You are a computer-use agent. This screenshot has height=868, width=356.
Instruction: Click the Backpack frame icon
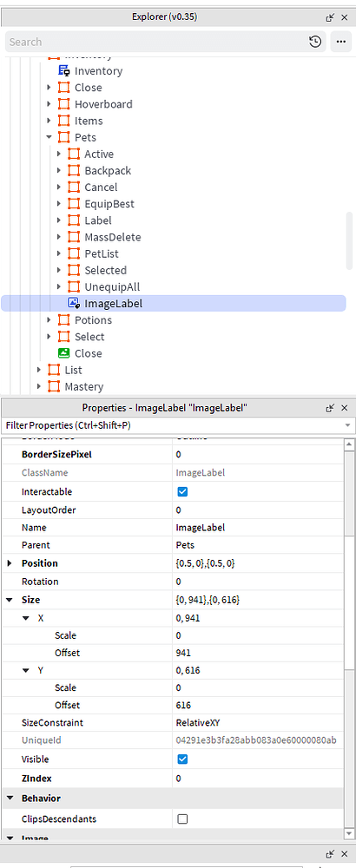[74, 170]
